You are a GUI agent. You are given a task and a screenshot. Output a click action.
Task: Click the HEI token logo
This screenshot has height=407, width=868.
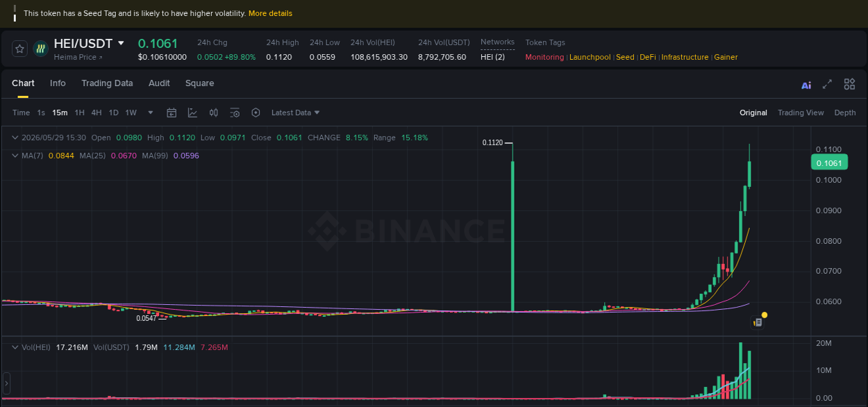click(x=40, y=49)
